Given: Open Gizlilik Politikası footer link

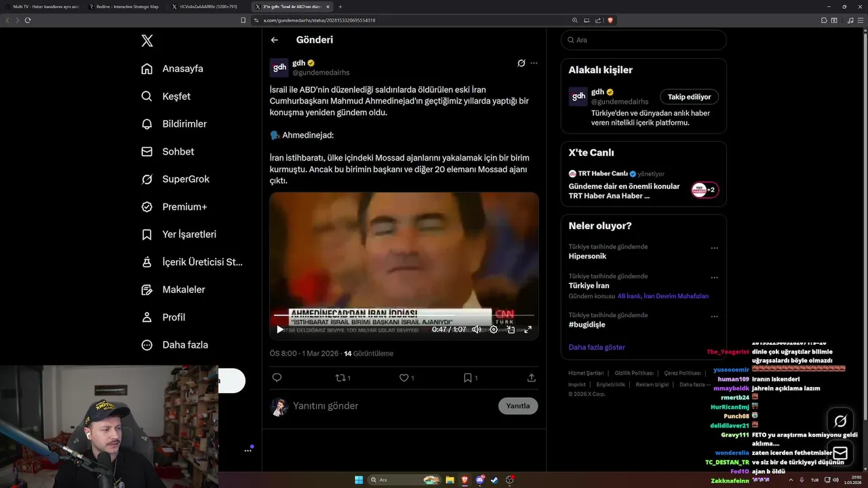Looking at the screenshot, I should tap(634, 373).
